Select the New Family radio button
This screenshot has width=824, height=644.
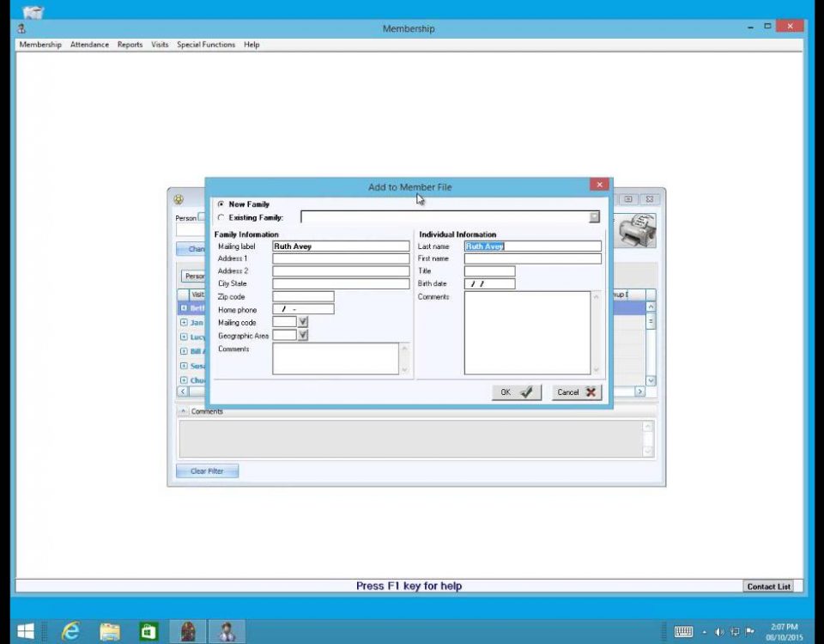(x=221, y=204)
